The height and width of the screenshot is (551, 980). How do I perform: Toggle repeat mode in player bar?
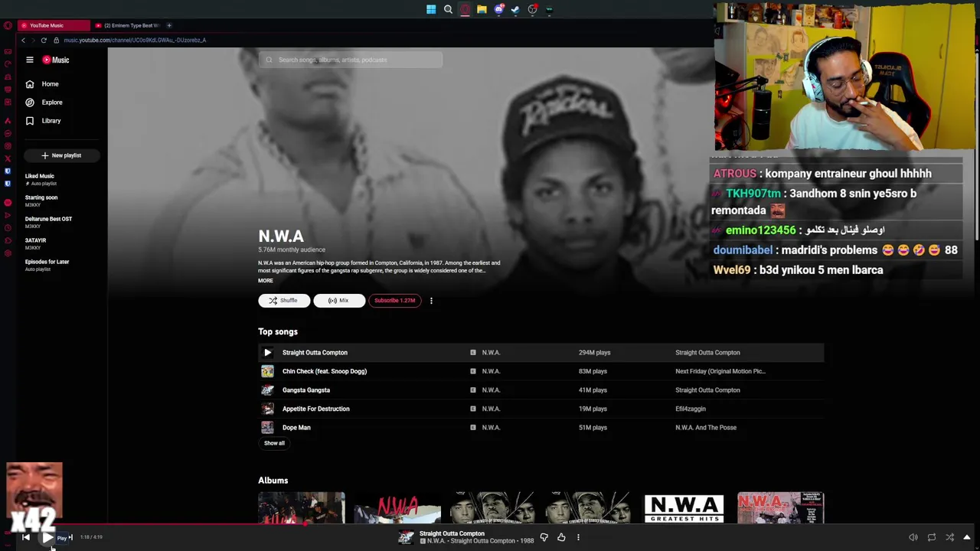coord(931,537)
